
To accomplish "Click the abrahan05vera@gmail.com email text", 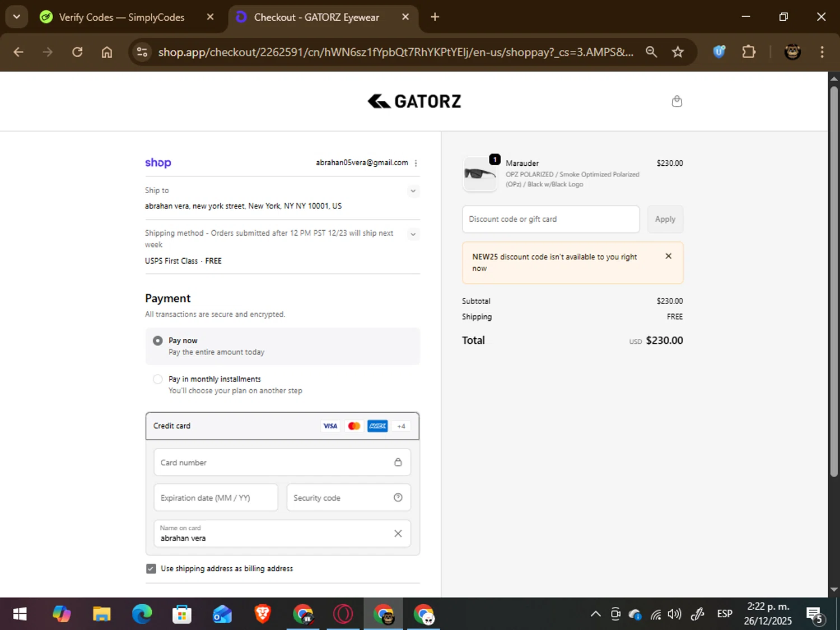I will tap(362, 162).
